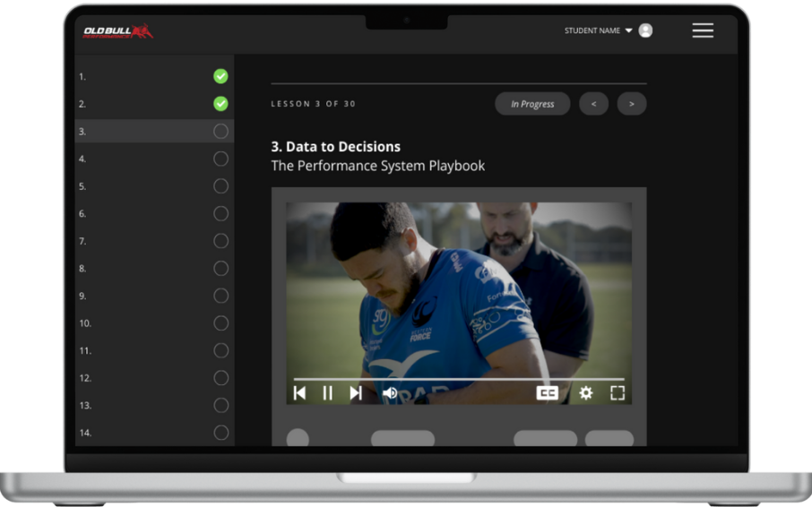The width and height of the screenshot is (812, 507).
Task: Select lesson row number 8.
Action: (x=154, y=269)
